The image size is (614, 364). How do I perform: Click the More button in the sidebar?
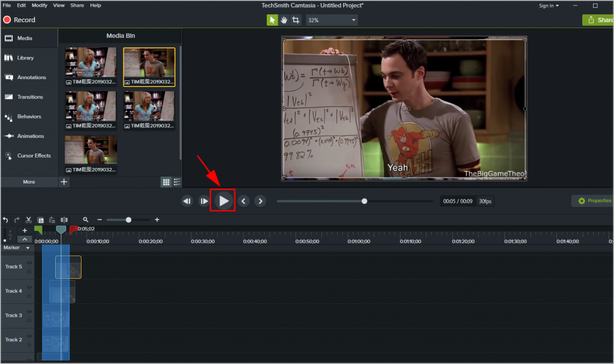pyautogui.click(x=29, y=182)
